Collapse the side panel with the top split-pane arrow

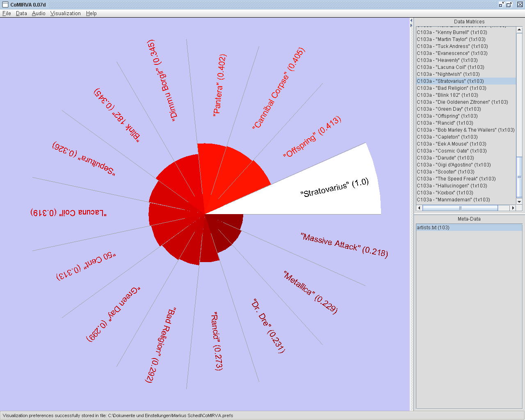tap(411, 21)
